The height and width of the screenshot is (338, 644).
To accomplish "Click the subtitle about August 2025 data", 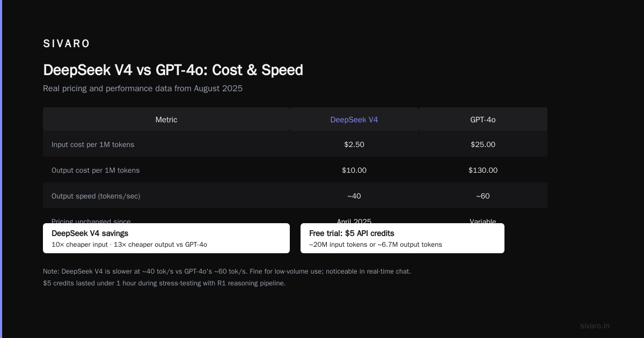I will point(143,89).
